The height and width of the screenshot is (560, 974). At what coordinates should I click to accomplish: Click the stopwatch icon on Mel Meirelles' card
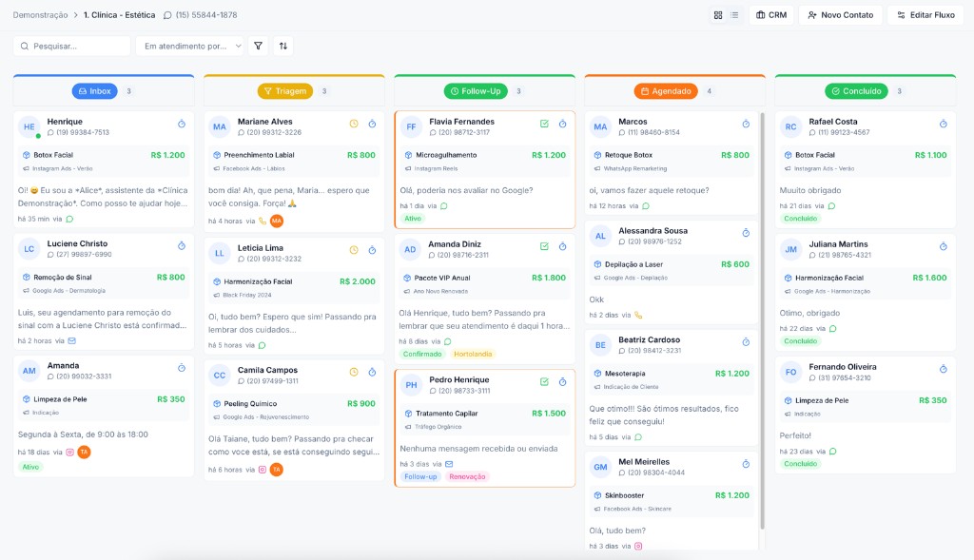pos(747,466)
